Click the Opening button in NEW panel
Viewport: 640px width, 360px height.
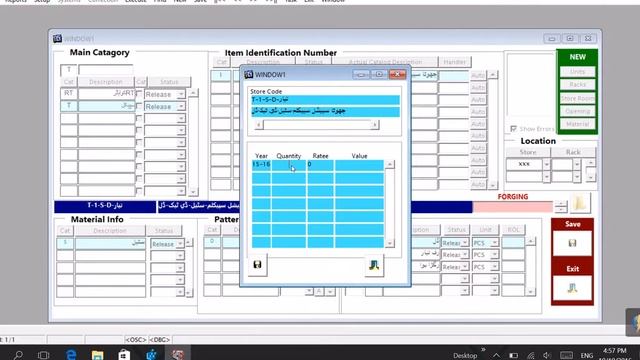577,111
